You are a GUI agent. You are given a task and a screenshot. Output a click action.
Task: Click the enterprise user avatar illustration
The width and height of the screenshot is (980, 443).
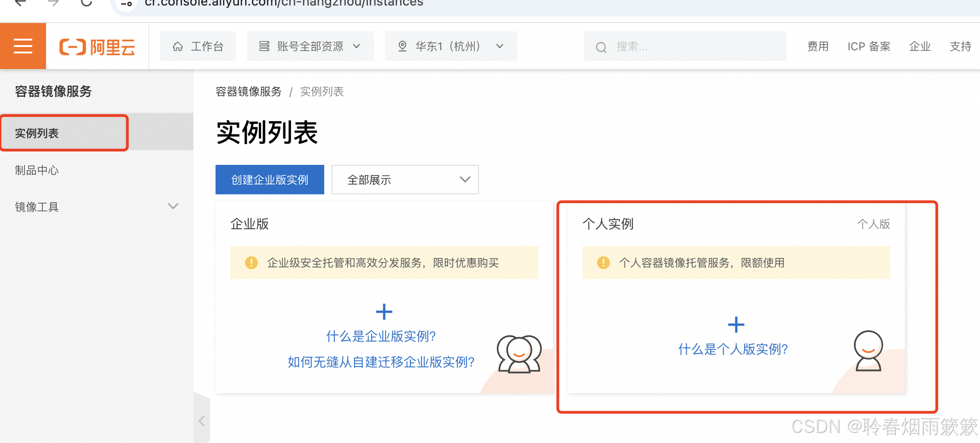pos(519,354)
